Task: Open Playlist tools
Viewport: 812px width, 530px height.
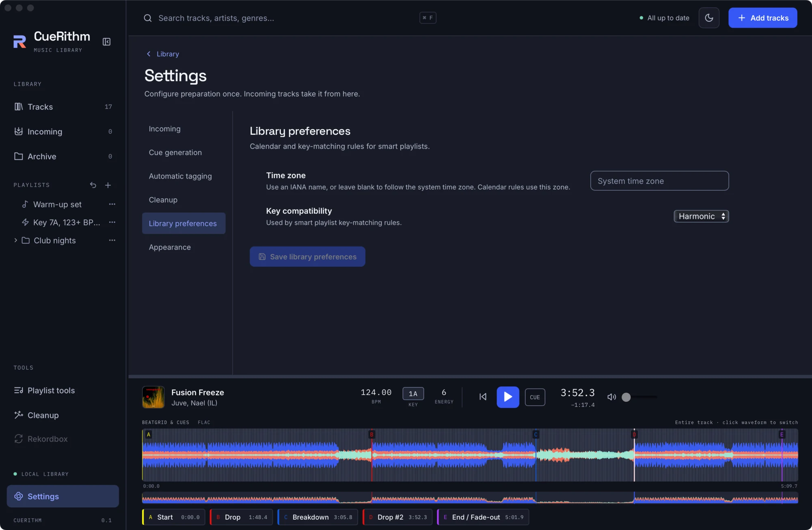Action: (63, 390)
